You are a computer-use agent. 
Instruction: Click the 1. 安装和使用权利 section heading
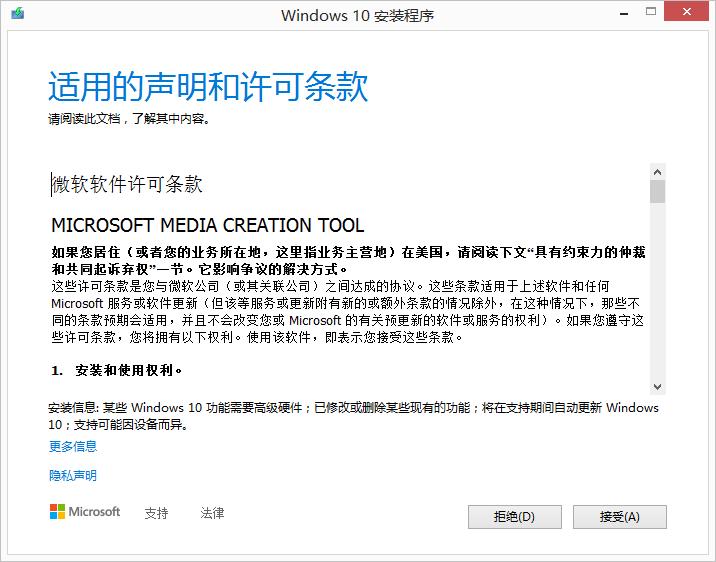click(117, 370)
